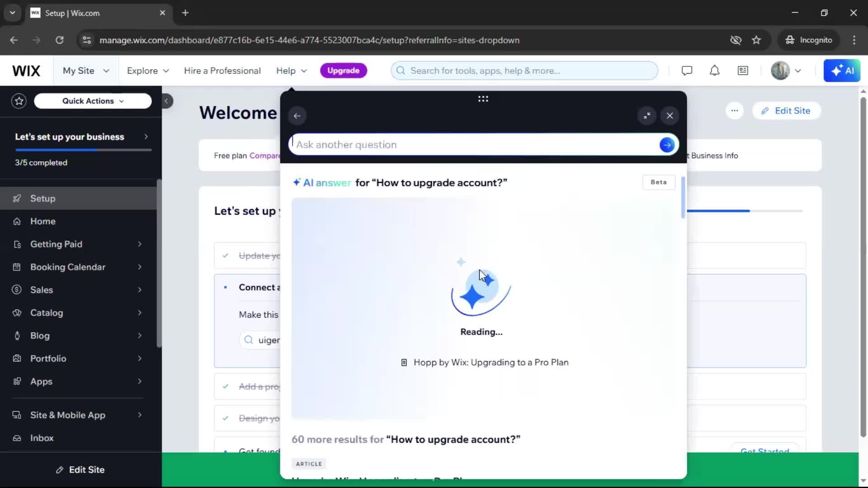
Task: Expand the Catalog submenu arrow
Action: (140, 313)
